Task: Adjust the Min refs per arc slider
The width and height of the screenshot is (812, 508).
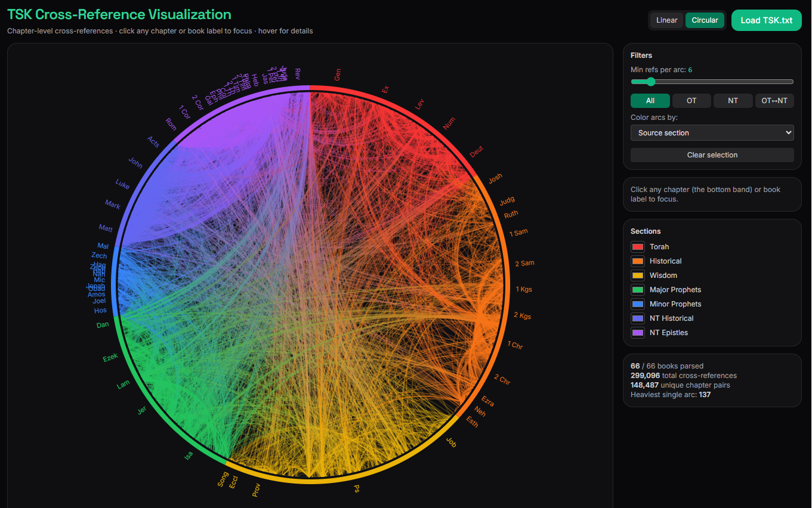Action: pyautogui.click(x=651, y=82)
